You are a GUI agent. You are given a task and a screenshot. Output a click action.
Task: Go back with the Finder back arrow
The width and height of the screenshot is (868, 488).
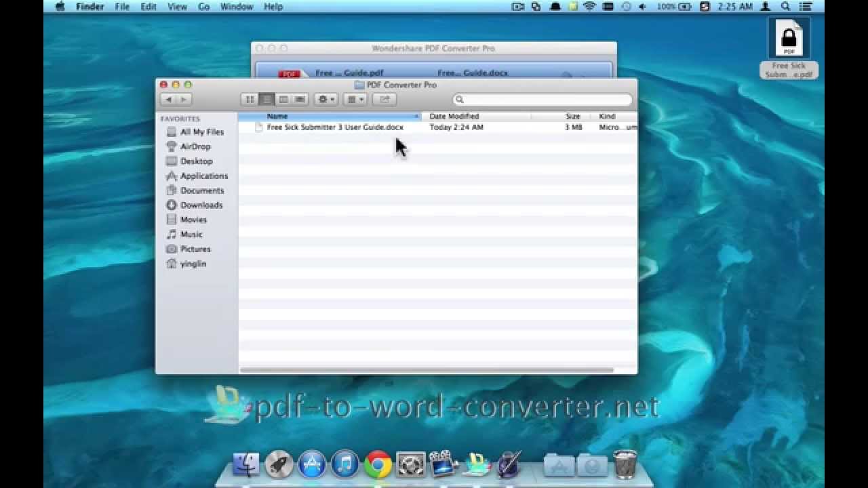click(168, 100)
